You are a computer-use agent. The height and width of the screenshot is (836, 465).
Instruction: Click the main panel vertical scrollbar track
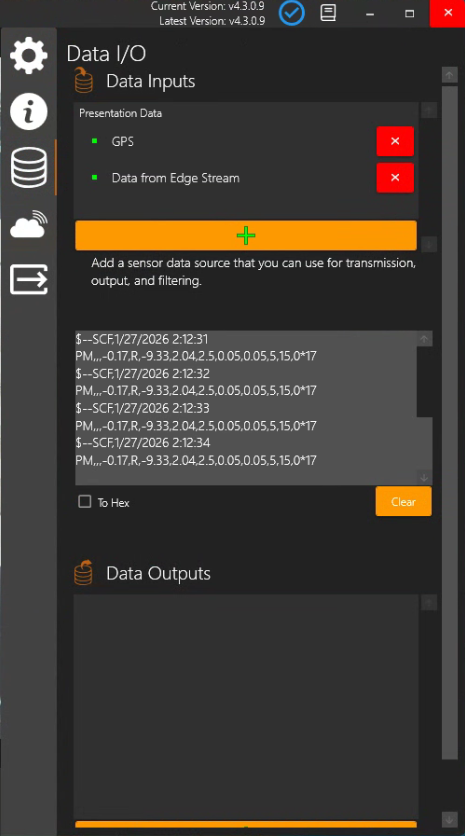pos(450,422)
